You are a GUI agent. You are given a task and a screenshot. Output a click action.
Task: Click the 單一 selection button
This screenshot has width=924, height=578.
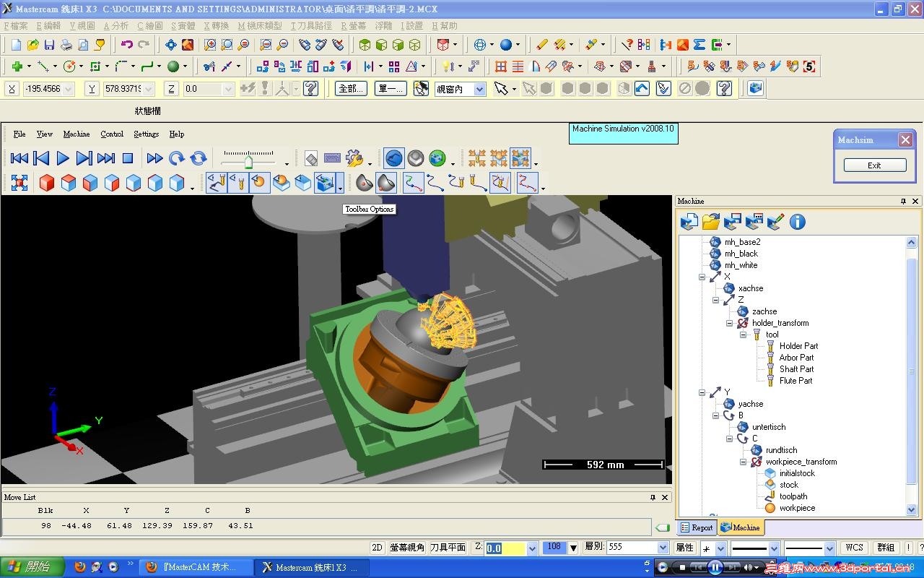click(391, 89)
